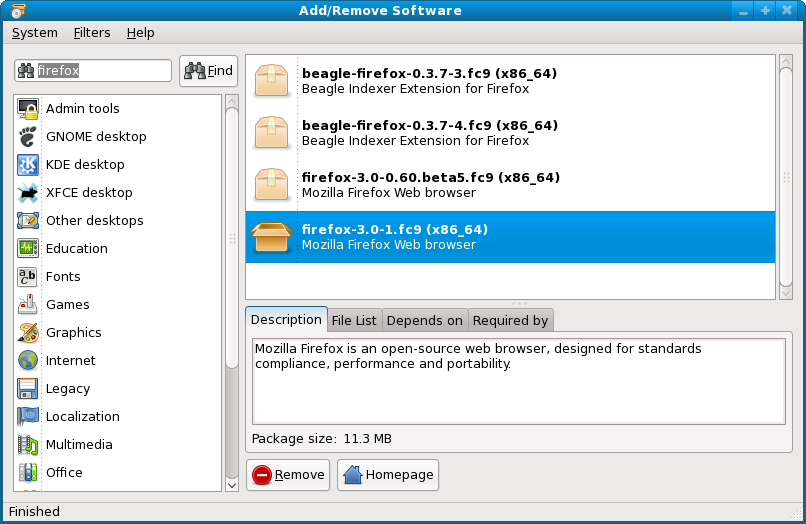Image resolution: width=806 pixels, height=524 pixels.
Task: Click the Remove button
Action: (288, 475)
